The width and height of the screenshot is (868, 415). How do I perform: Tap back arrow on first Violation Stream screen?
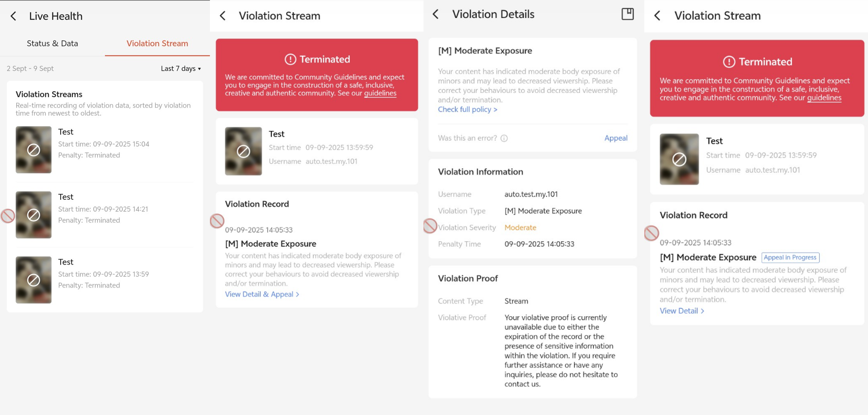click(223, 16)
